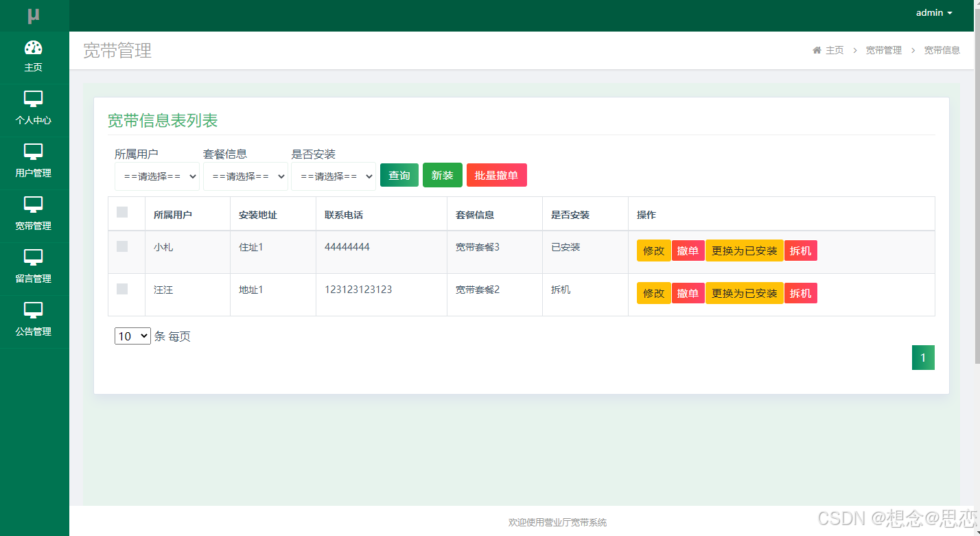Open 用户管理 monitor icon in sidebar
Viewport: 980px width, 536px height.
34,152
